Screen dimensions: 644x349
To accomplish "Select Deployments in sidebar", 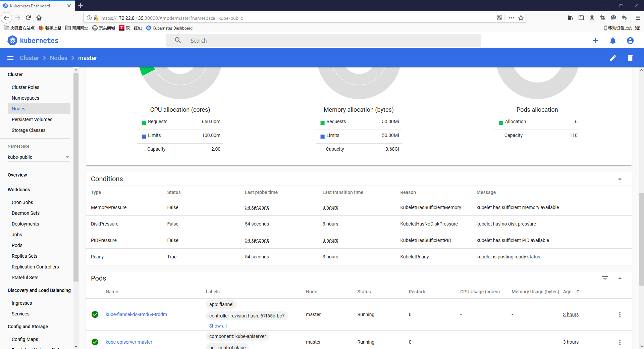I will 25,224.
